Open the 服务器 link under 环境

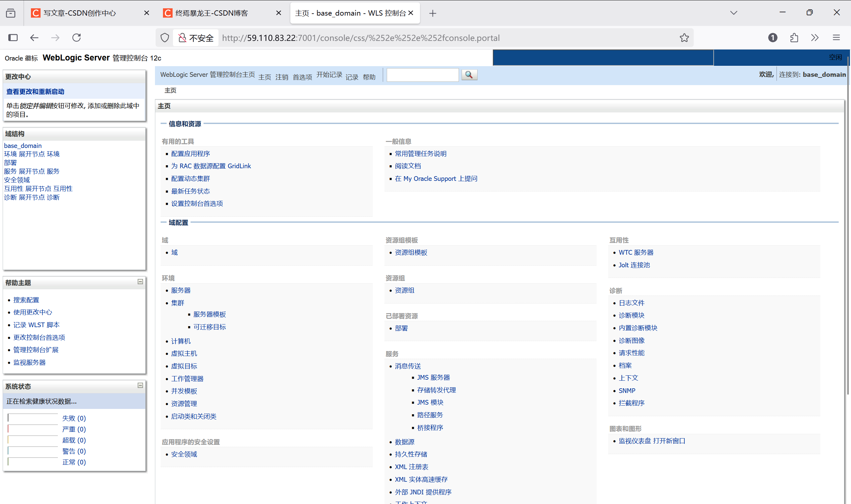click(x=181, y=290)
